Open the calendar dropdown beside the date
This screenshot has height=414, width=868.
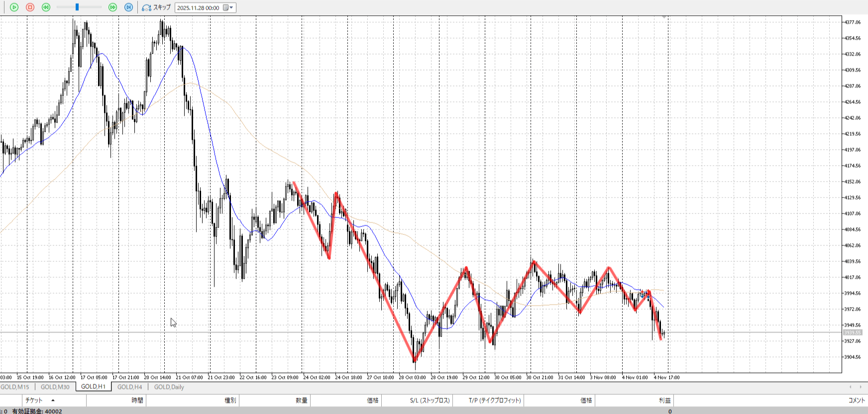[x=228, y=8]
